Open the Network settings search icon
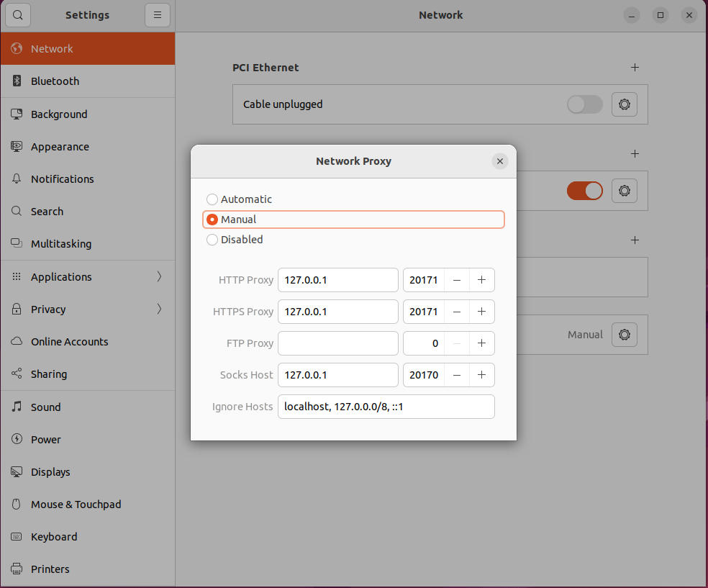The height and width of the screenshot is (588, 708). pyautogui.click(x=17, y=14)
